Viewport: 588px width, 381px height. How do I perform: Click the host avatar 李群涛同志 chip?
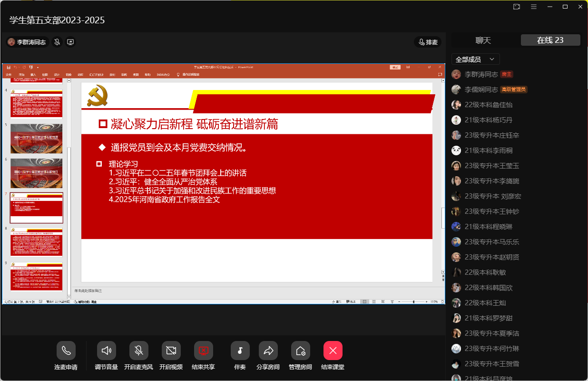(x=27, y=42)
